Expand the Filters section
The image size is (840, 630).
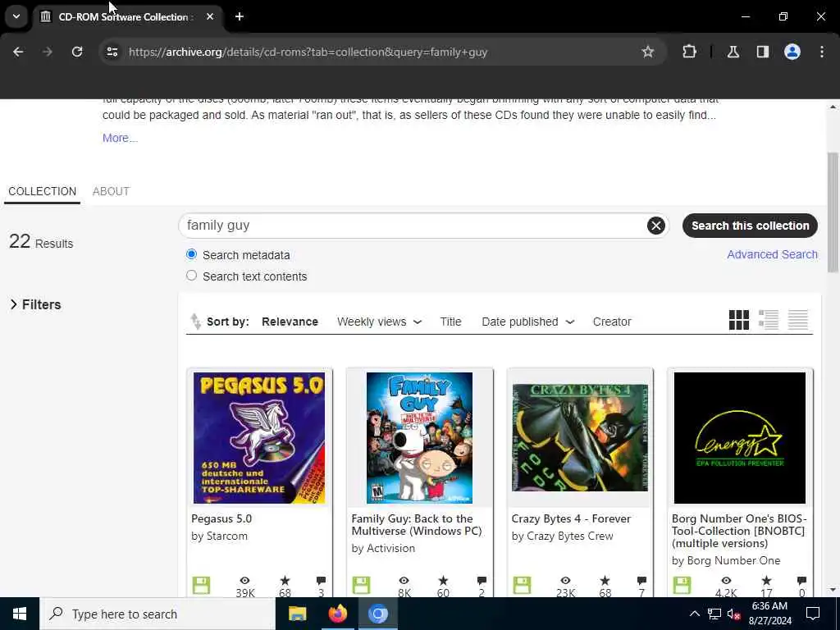pos(35,304)
